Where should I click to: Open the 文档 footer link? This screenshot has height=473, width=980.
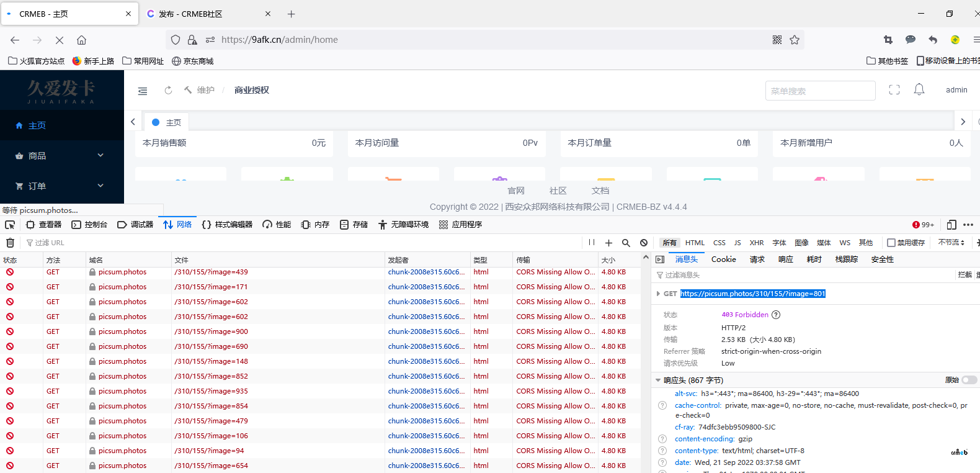600,191
